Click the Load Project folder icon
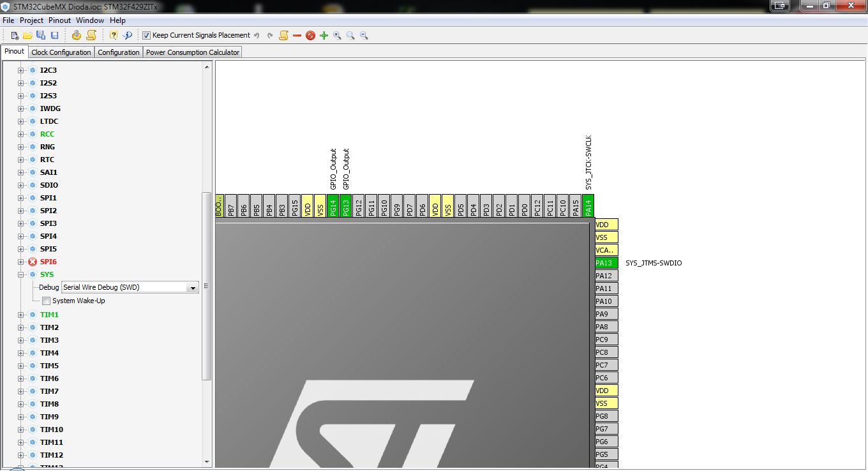The height and width of the screenshot is (471, 868). pos(27,36)
